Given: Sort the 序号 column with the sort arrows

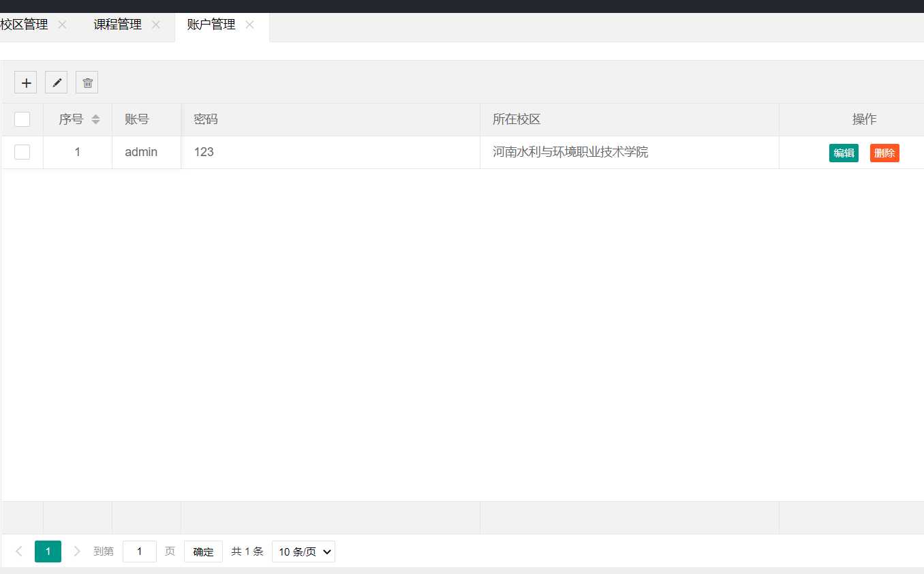Looking at the screenshot, I should 95,119.
